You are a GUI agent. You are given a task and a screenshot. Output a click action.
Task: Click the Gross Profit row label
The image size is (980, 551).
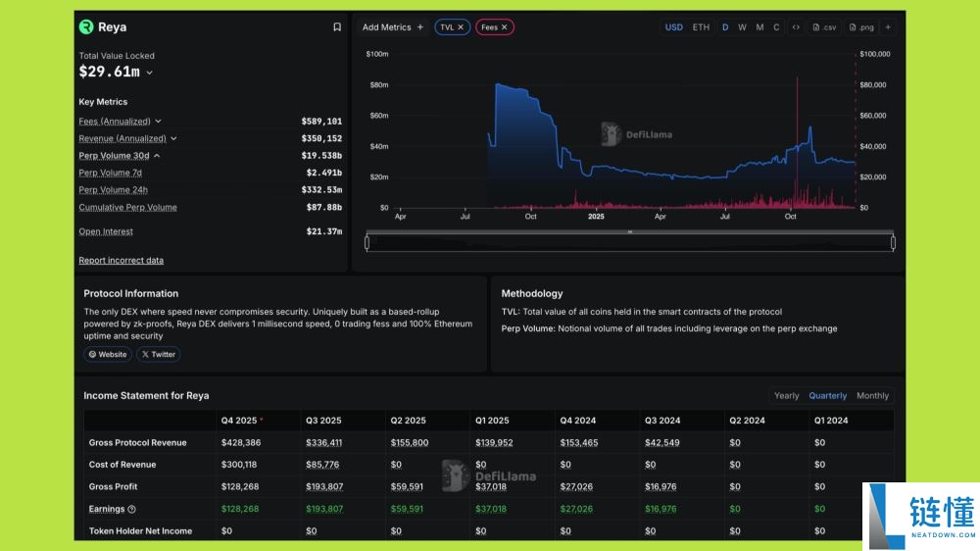pyautogui.click(x=113, y=486)
